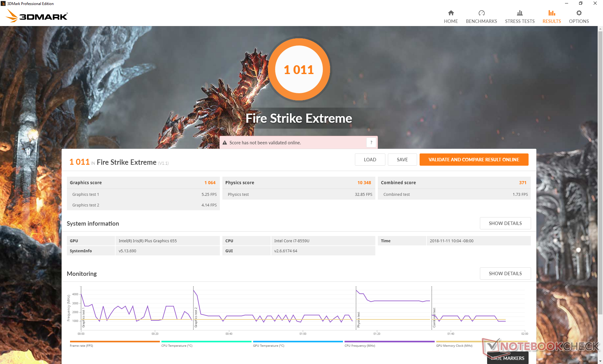Click the Graphics test 1 timeline marker
The height and width of the screenshot is (364, 603).
point(83,318)
